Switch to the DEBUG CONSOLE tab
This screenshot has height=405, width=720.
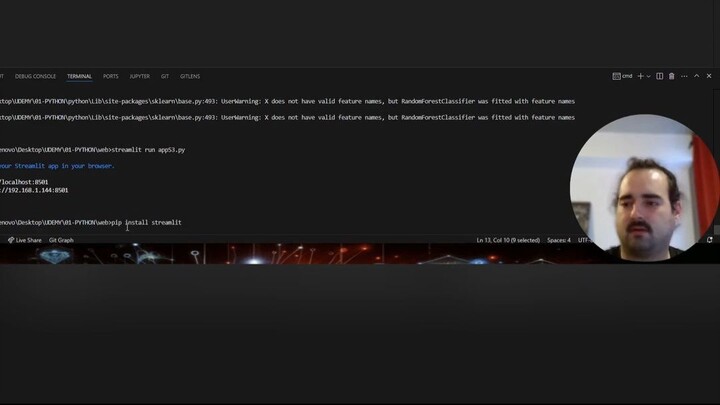35,76
